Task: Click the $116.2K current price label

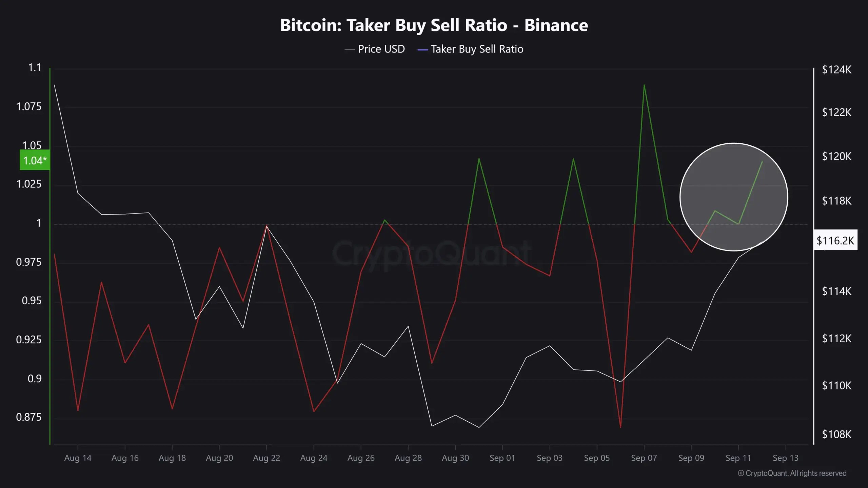Action: tap(835, 240)
